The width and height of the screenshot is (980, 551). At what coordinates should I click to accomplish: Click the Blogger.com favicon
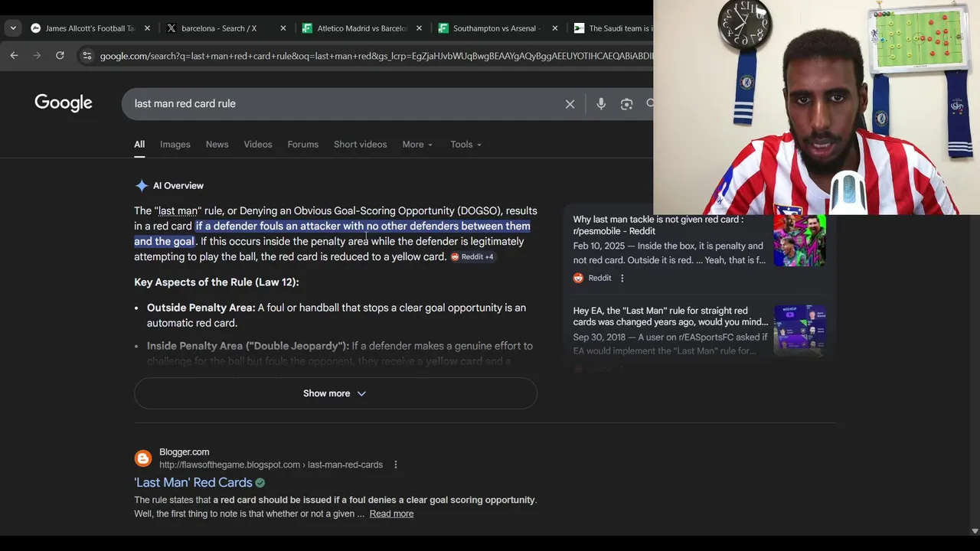143,458
